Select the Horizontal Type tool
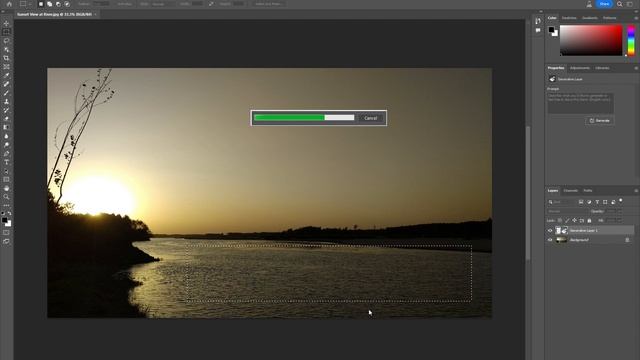 point(6,162)
